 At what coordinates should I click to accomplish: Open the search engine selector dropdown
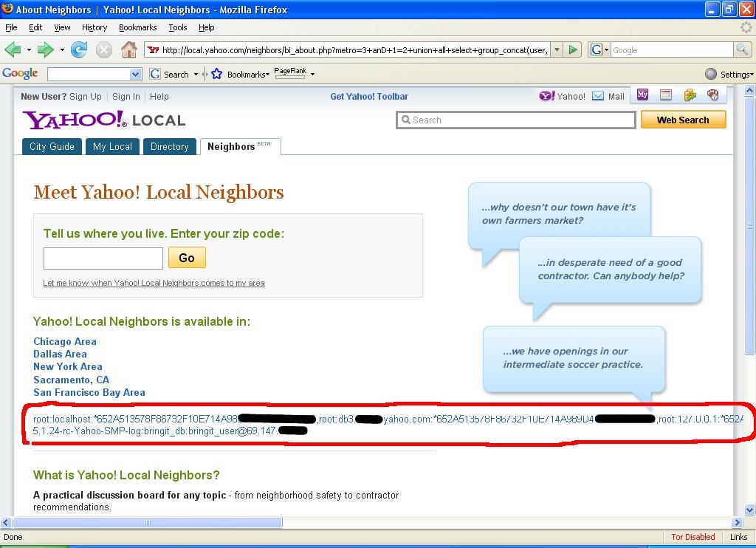tap(599, 49)
